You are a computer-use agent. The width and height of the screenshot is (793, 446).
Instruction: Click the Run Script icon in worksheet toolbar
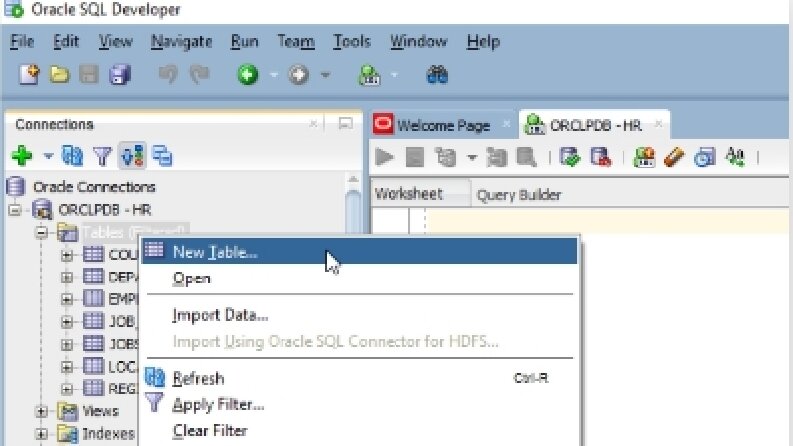[415, 157]
